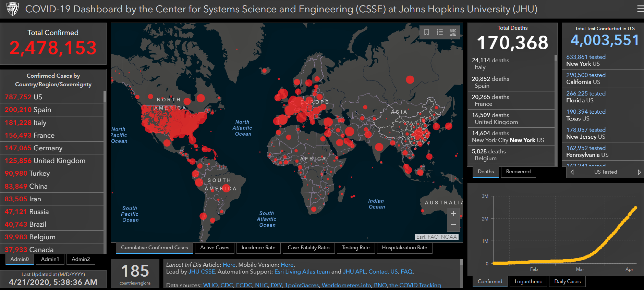Select the 147,065 Germany row
The width and height of the screenshot is (644, 290).
tap(52, 148)
